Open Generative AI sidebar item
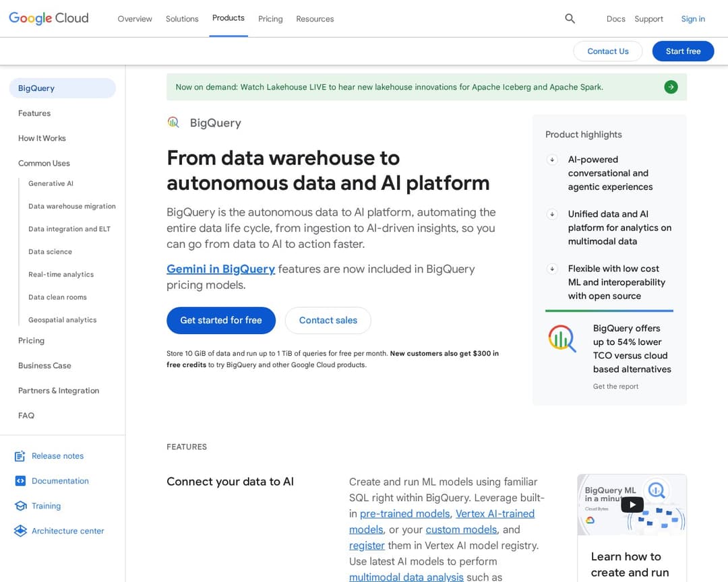The height and width of the screenshot is (582, 728). tap(51, 183)
